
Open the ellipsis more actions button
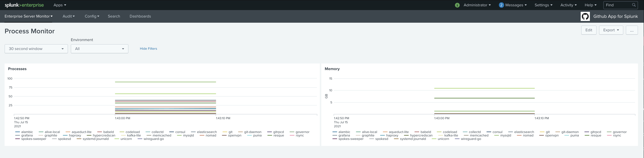(632, 30)
